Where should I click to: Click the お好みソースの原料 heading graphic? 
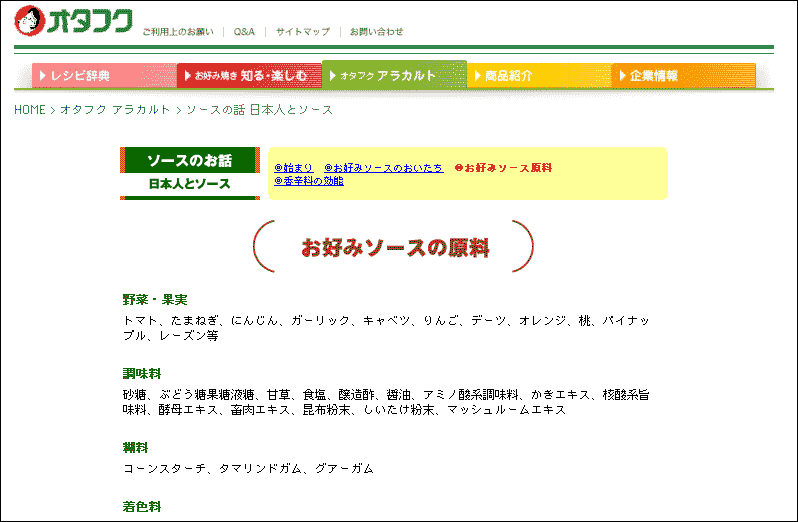393,247
